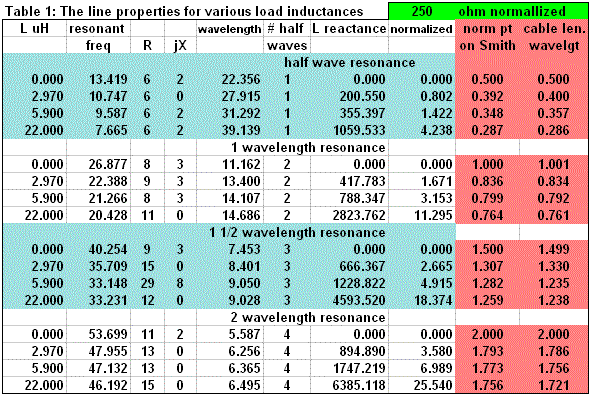This screenshot has width=591, height=396.
Task: Select the cable length value 1.238
Action: 553,300
